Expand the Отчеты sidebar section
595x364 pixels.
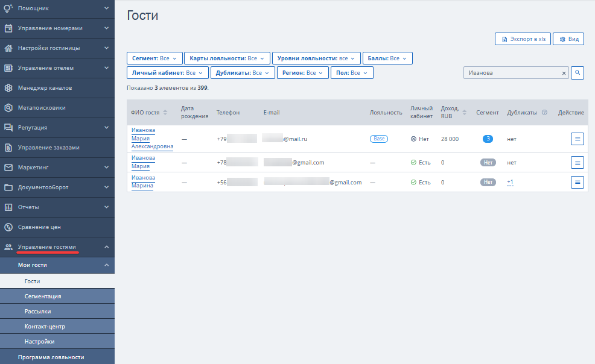[57, 207]
